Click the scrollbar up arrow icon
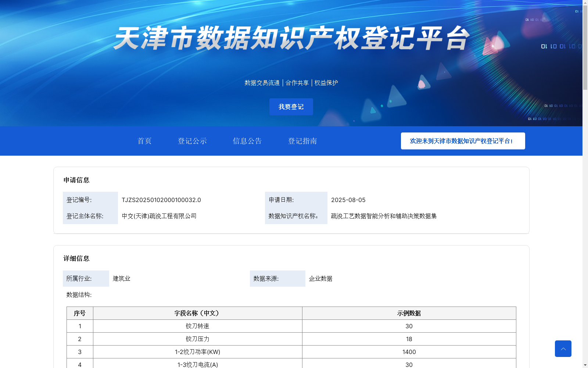The image size is (588, 368). click(x=585, y=3)
